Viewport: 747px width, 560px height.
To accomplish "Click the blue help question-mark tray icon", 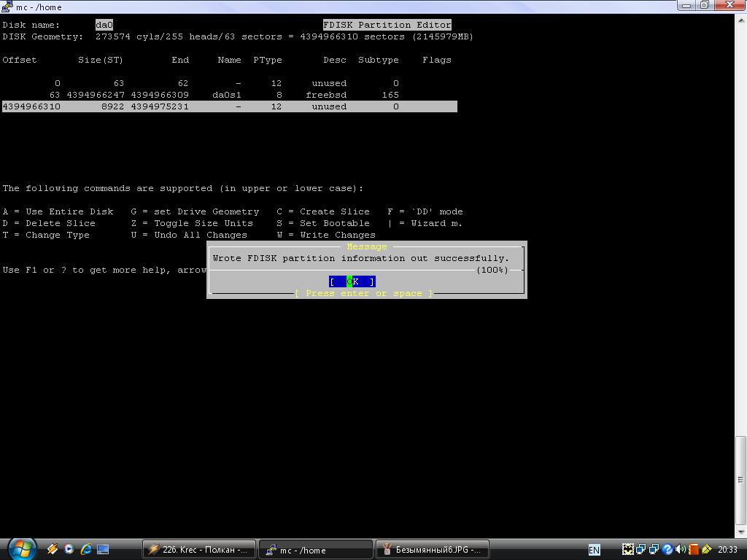I will click(x=667, y=549).
